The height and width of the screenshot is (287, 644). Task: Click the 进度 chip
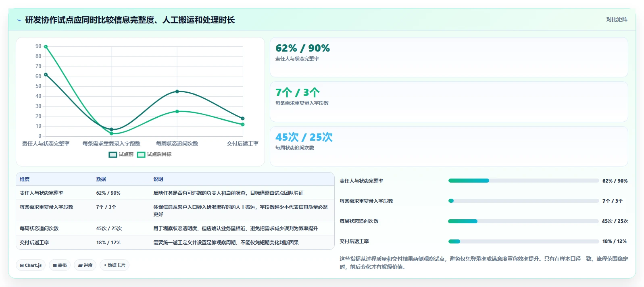click(x=85, y=265)
